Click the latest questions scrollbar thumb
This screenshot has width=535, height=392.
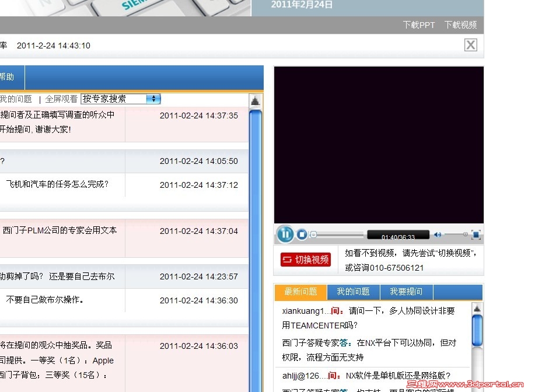[x=477, y=330]
